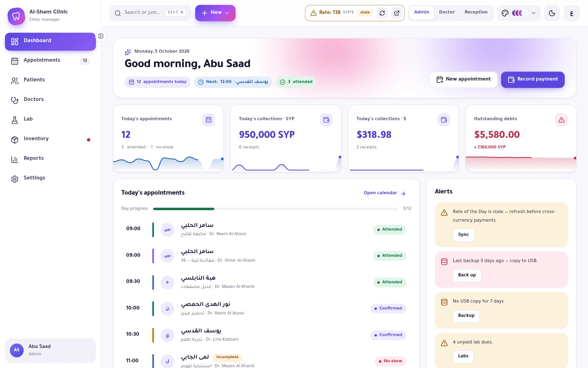Click warning icon on Outstanding debts card
Image resolution: width=588 pixels, height=368 pixels.
click(x=561, y=120)
